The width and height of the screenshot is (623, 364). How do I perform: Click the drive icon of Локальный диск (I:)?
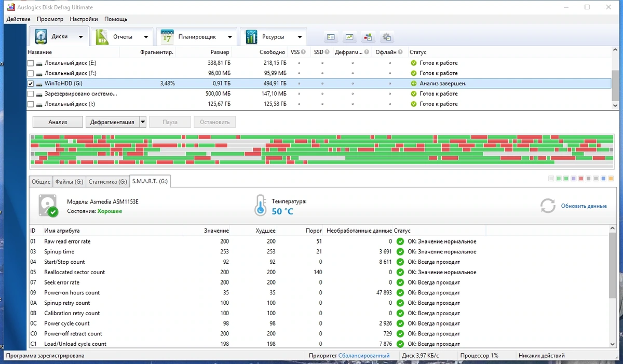(39, 104)
